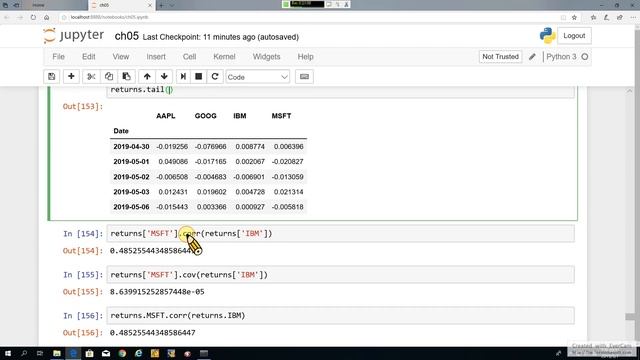Click the Out[153] output prompt
The height and width of the screenshot is (360, 640).
coord(83,107)
